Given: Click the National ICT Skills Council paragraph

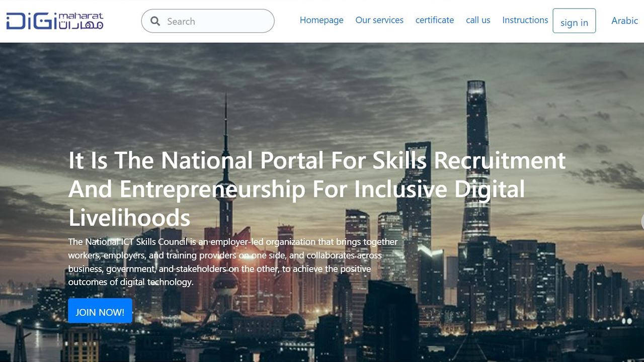Looking at the screenshot, I should (233, 262).
